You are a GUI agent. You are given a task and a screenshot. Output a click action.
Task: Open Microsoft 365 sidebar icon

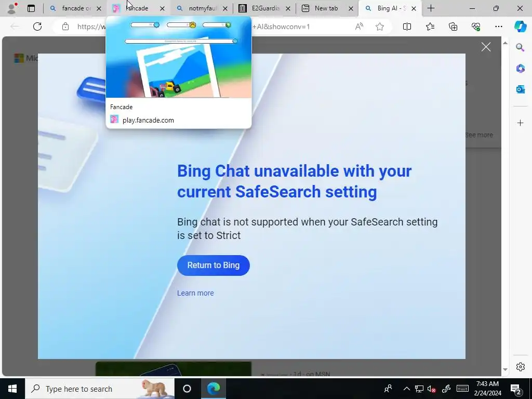[x=520, y=68]
